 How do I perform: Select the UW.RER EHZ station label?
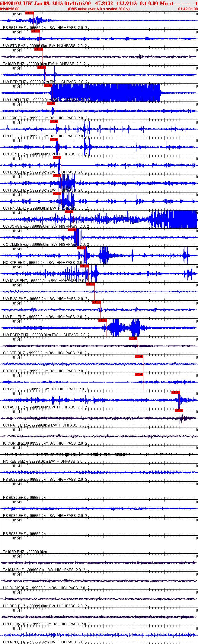(45, 82)
